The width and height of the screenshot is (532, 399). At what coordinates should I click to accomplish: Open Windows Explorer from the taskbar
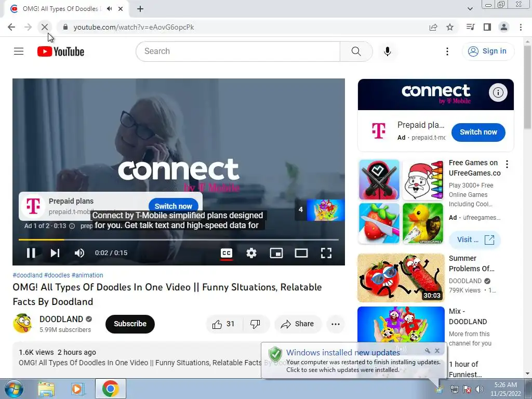[x=46, y=389]
